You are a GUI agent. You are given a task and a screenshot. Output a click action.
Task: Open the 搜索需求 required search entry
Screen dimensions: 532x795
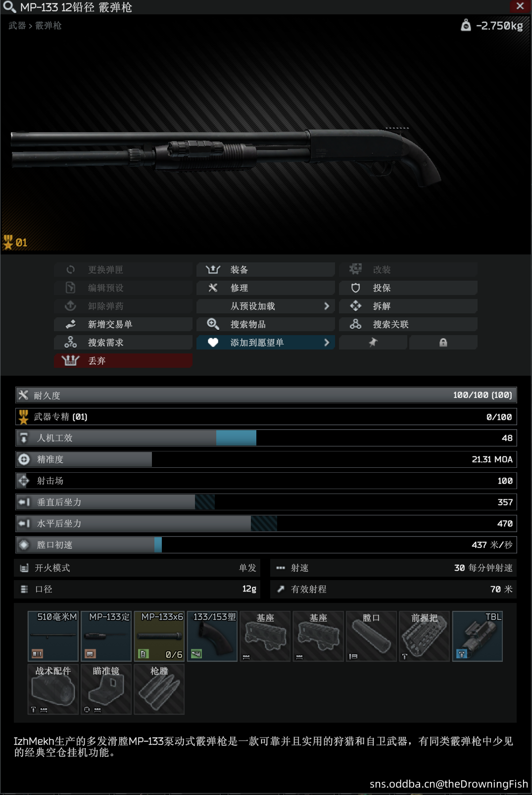click(x=123, y=343)
